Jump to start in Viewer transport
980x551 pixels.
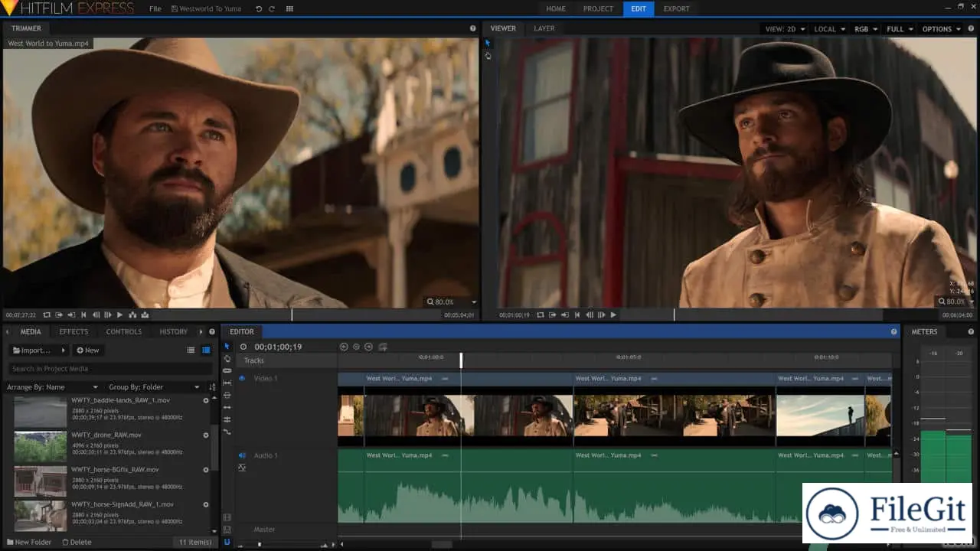pyautogui.click(x=577, y=315)
